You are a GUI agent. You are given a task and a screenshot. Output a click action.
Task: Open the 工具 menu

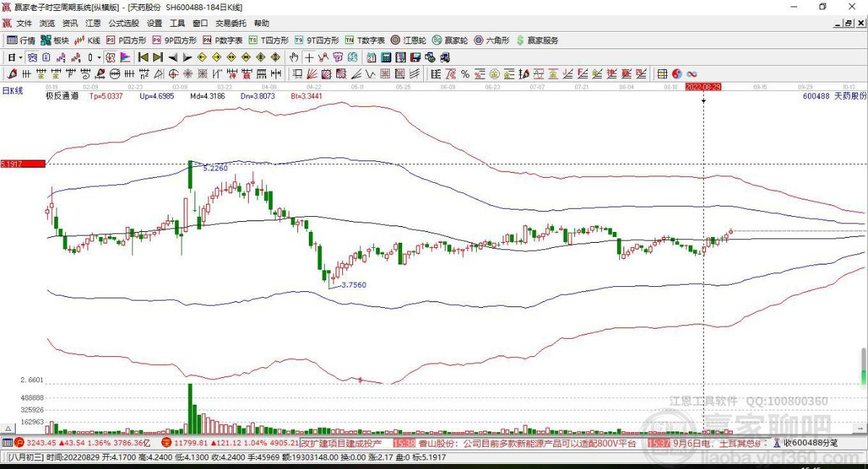(x=177, y=24)
